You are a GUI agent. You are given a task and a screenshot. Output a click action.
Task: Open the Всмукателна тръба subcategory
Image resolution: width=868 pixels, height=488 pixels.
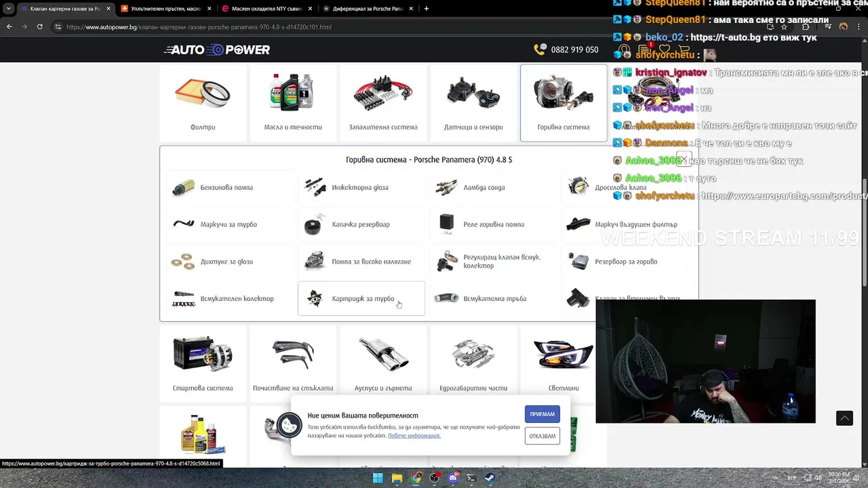tap(493, 299)
